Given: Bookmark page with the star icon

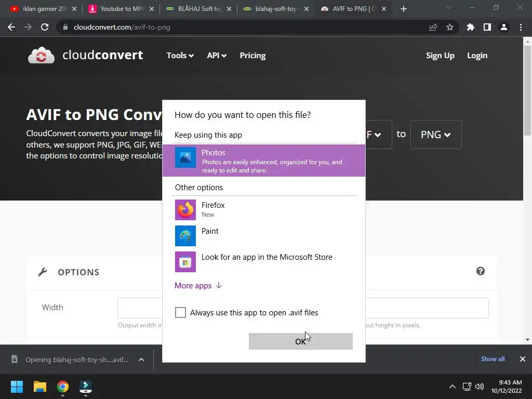Looking at the screenshot, I should click(x=450, y=27).
